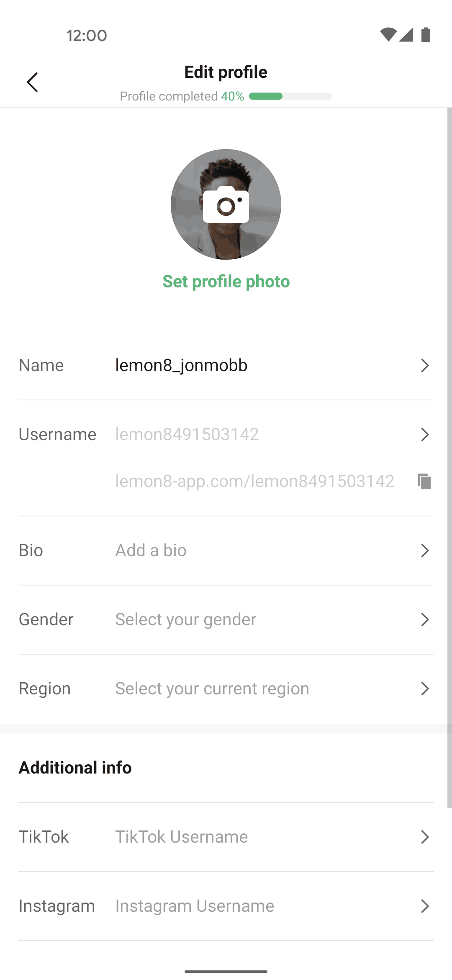Screen dimensions: 452x980
Task: Check the battery icon in status bar
Action: tap(426, 35)
